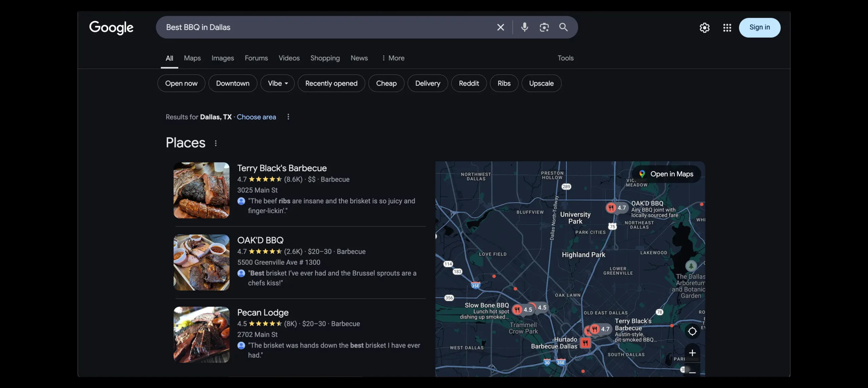Click Trammell Crow Park map label

[x=523, y=328]
